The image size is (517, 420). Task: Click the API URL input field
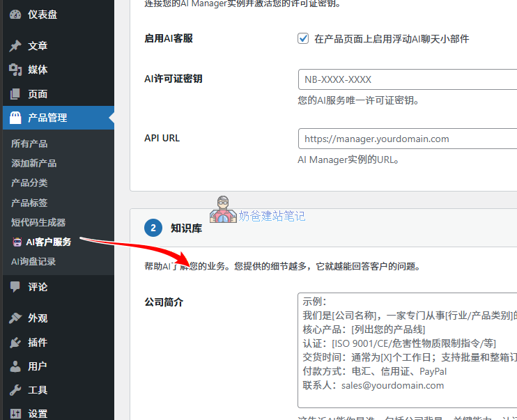(x=408, y=139)
